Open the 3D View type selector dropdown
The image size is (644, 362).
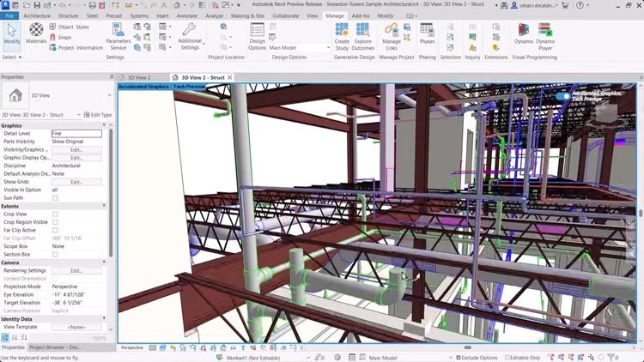click(x=109, y=95)
